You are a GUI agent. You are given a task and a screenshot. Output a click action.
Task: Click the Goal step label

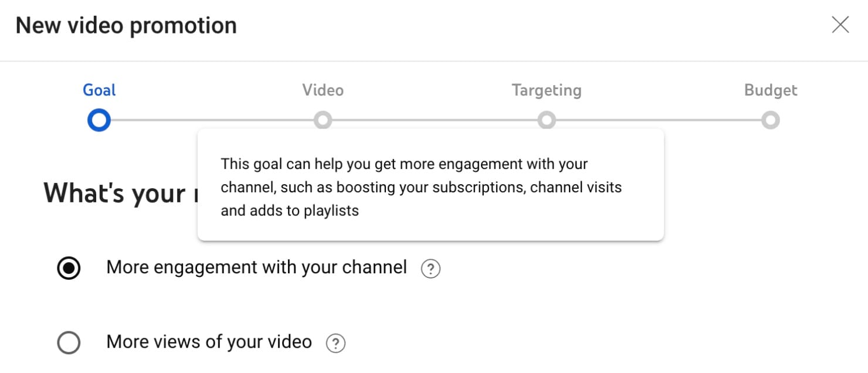(99, 90)
